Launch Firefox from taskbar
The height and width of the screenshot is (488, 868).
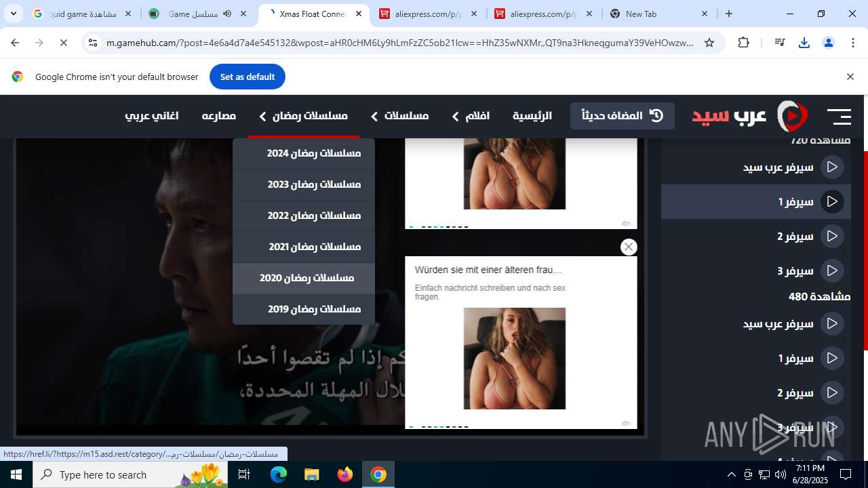(x=345, y=474)
